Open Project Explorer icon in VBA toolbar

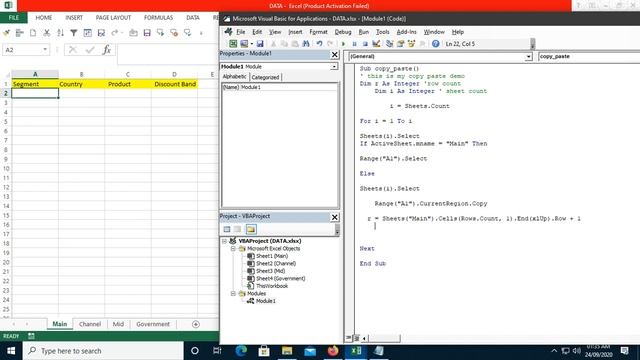point(389,44)
